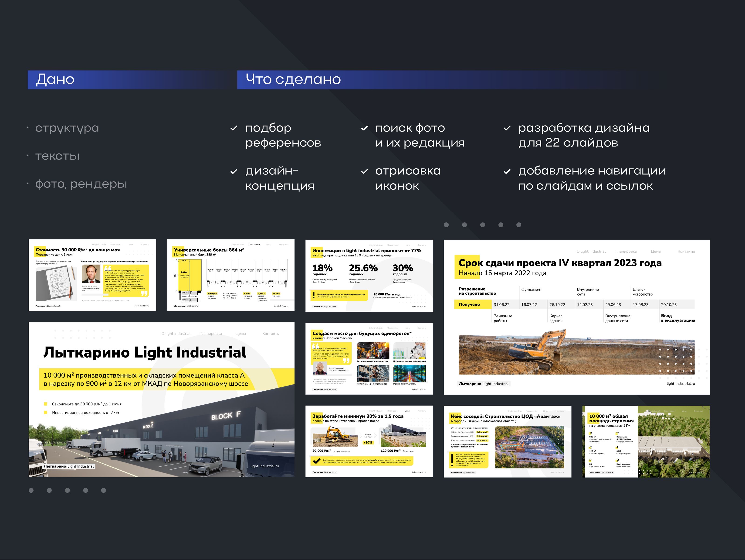Click the checkmark next to 'поиск фото и их редакция'
This screenshot has height=560, width=745.
click(364, 128)
